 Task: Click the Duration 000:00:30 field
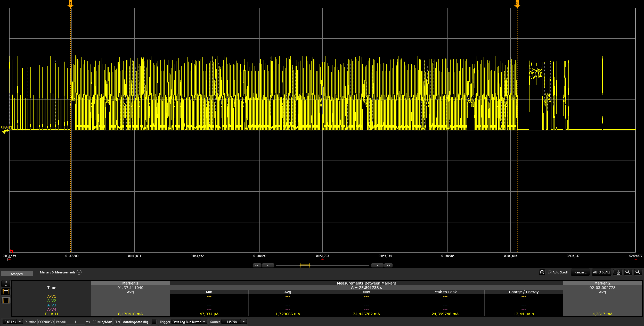(x=46, y=322)
